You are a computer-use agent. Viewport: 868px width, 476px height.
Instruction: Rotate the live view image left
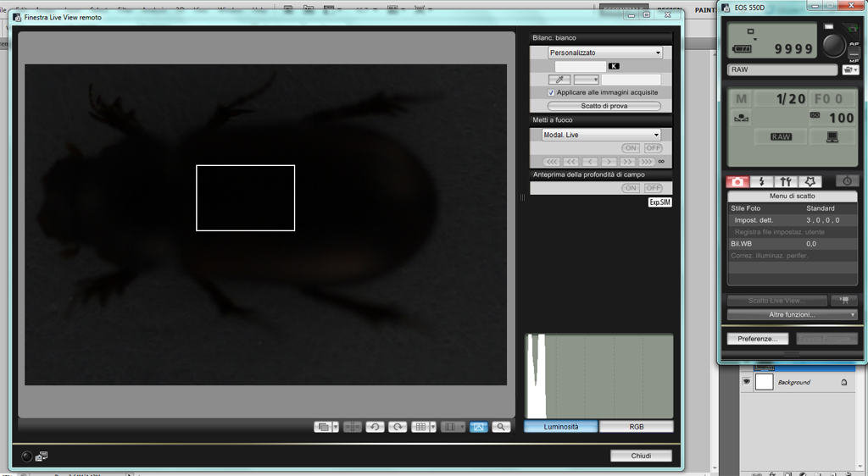point(375,427)
